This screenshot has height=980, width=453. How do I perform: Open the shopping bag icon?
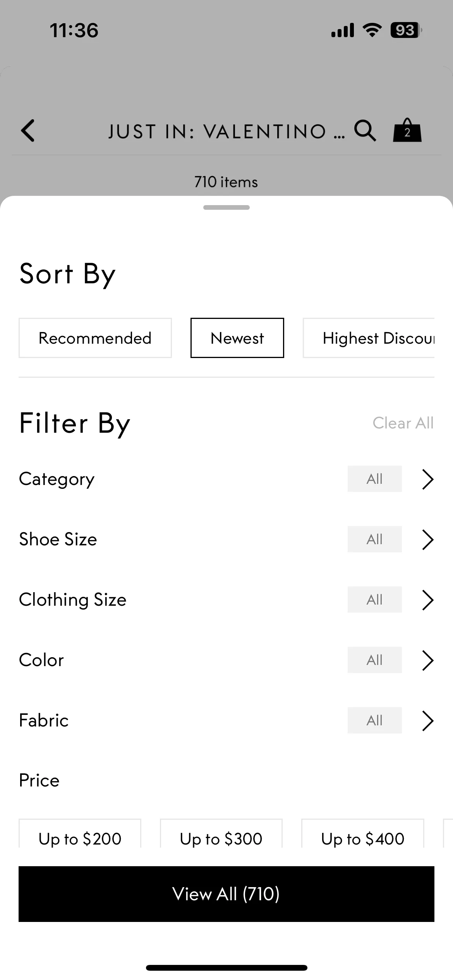click(x=407, y=130)
